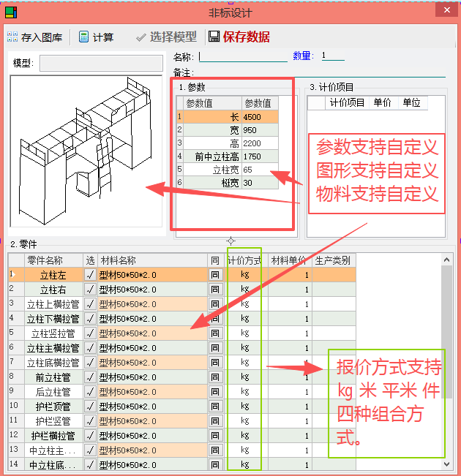Select parameter value 4500 for 长

tap(260, 117)
